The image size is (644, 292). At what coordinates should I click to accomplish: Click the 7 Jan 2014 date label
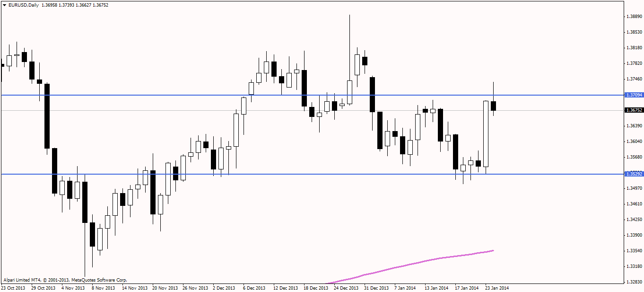click(406, 288)
